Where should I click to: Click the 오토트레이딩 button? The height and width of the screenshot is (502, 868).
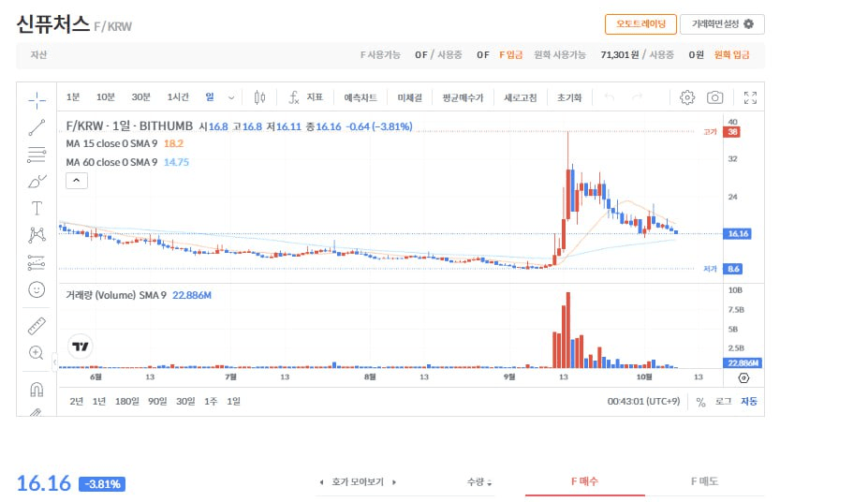(x=640, y=24)
